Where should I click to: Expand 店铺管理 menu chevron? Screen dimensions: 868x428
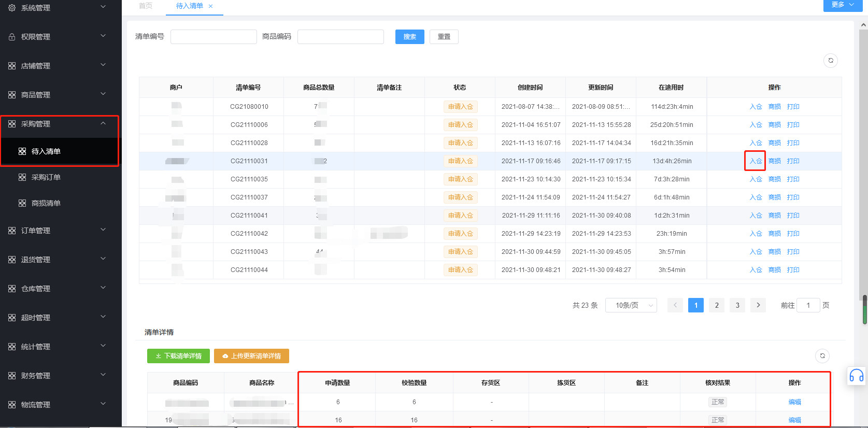pos(103,65)
